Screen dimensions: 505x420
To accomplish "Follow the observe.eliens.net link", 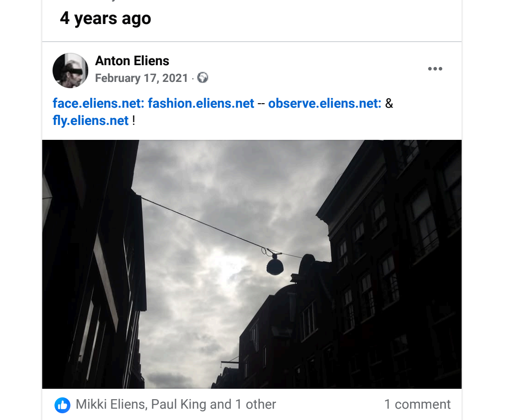I will pos(324,103).
